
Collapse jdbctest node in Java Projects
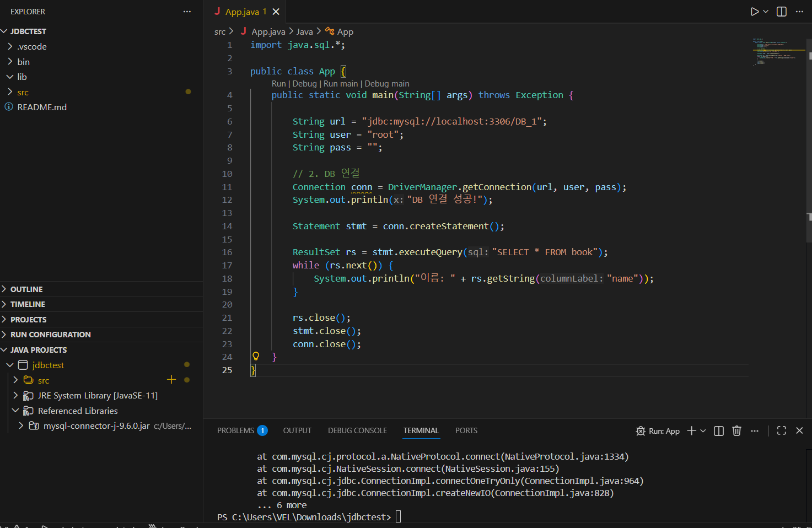10,365
